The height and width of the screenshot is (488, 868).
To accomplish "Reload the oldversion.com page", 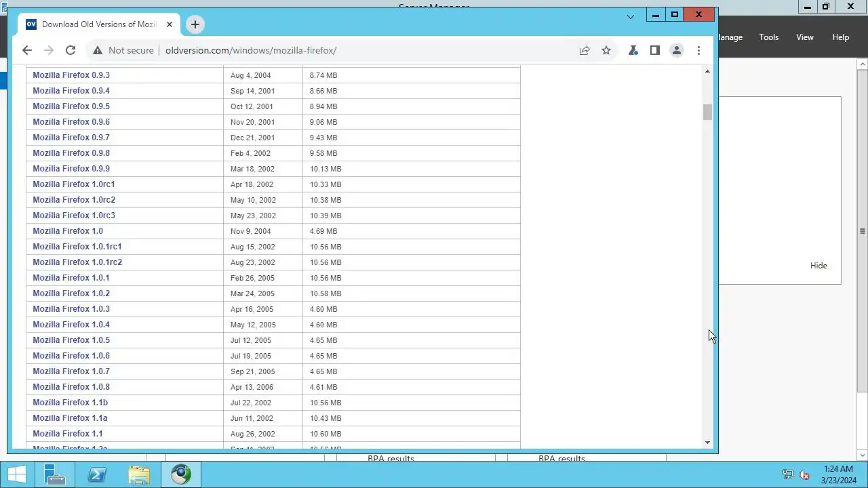I will 71,50.
